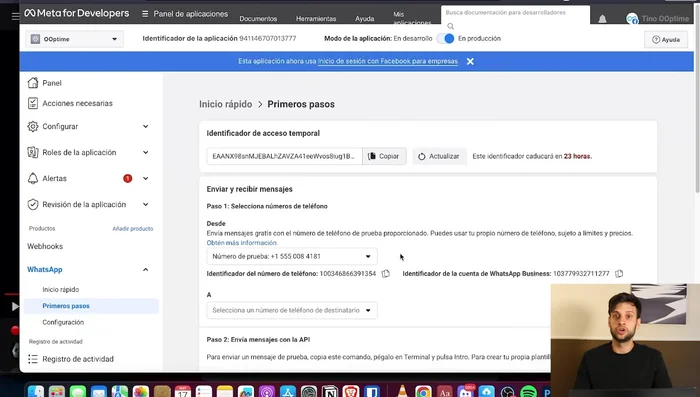Open Webhooks product
Image resolution: width=700 pixels, height=397 pixels.
[x=45, y=246]
